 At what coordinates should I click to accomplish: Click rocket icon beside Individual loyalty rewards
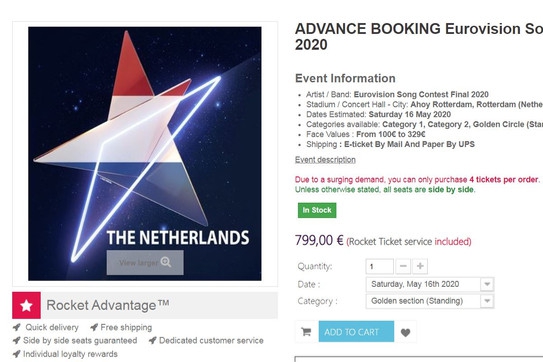[x=17, y=354]
